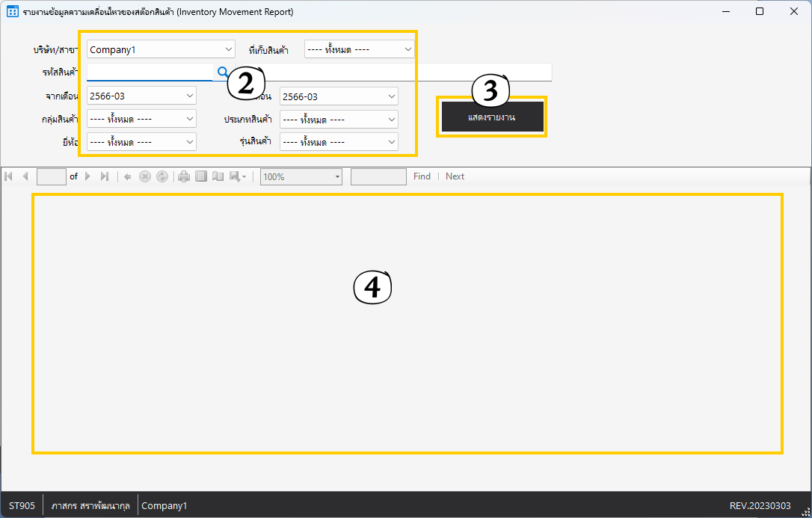The width and height of the screenshot is (812, 518).
Task: Click the current page number field
Action: 51,176
